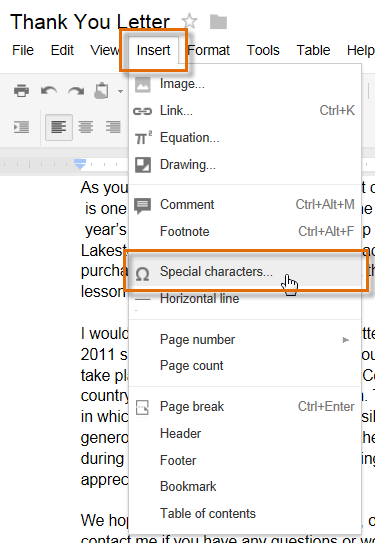This screenshot has width=375, height=543.
Task: Insert a Horizontal line
Action: point(245,299)
